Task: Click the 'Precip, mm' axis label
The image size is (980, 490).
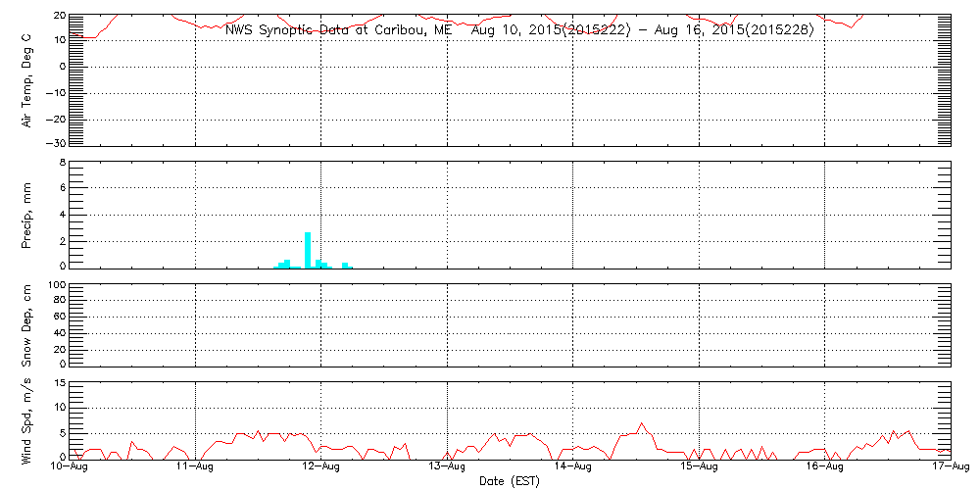Action: (x=26, y=214)
